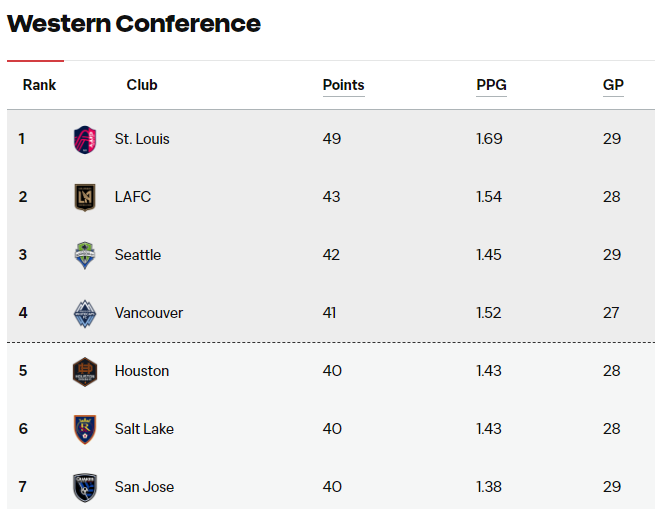
Task: Sort the table by GP header
Action: pos(613,85)
